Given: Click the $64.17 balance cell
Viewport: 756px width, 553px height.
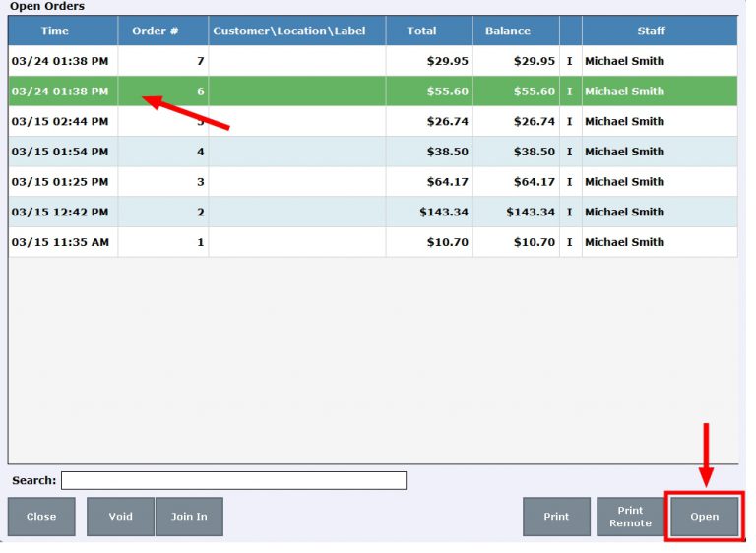Looking at the screenshot, I should point(516,182).
